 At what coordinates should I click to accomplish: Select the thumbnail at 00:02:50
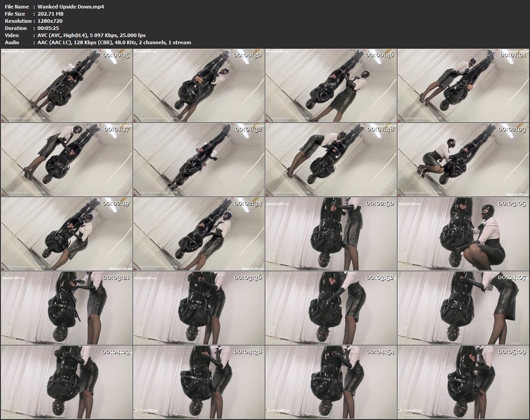(331, 233)
